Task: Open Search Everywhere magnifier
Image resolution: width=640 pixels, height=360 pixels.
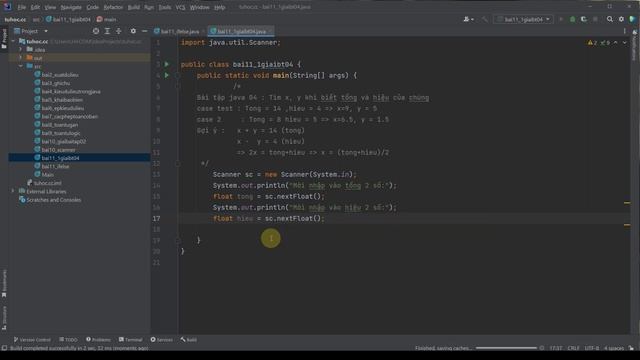Action: tap(610, 19)
